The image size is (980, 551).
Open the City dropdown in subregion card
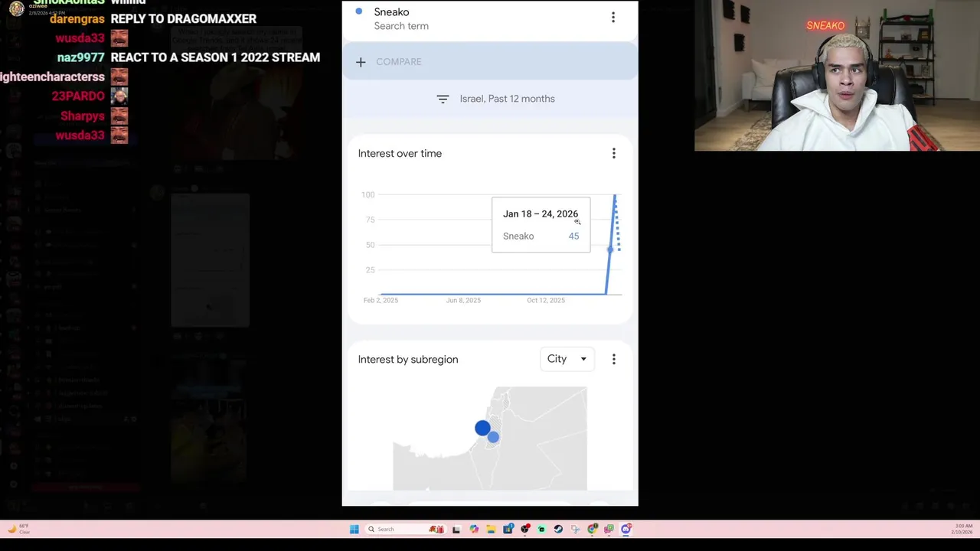click(x=567, y=359)
